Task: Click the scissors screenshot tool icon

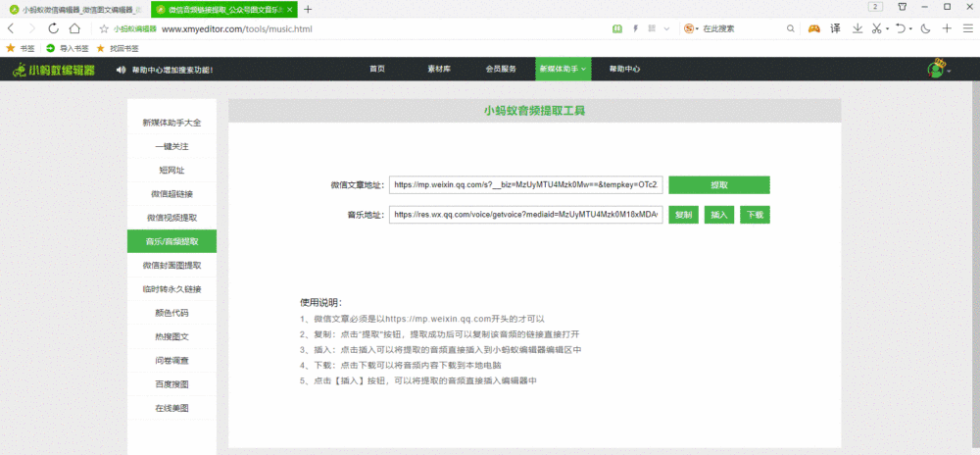Action: click(x=877, y=28)
